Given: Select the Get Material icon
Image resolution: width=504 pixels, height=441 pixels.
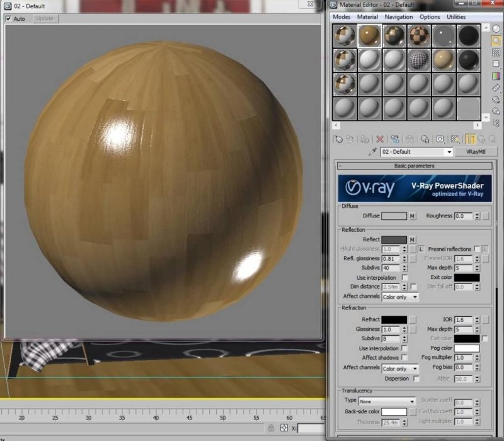Looking at the screenshot, I should click(x=338, y=139).
